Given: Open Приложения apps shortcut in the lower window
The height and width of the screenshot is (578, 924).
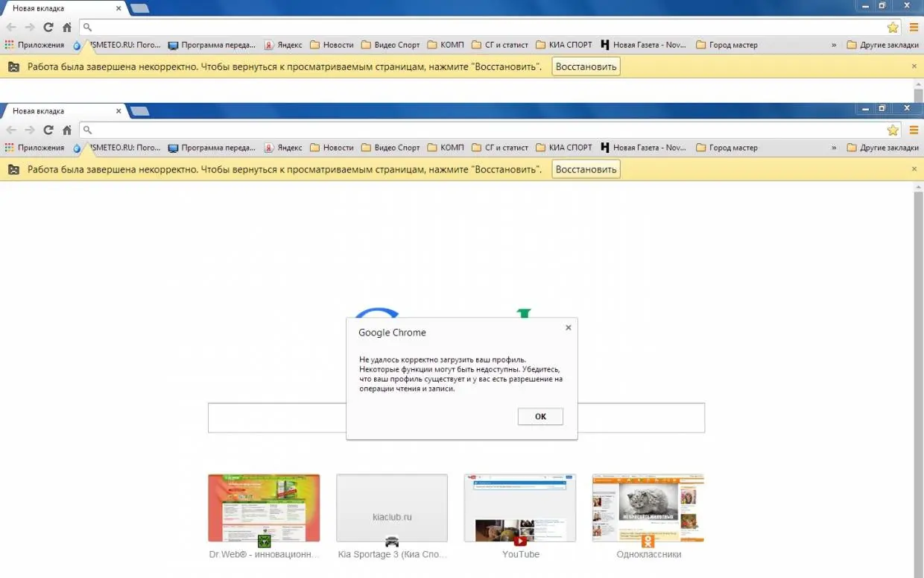Looking at the screenshot, I should (x=34, y=148).
